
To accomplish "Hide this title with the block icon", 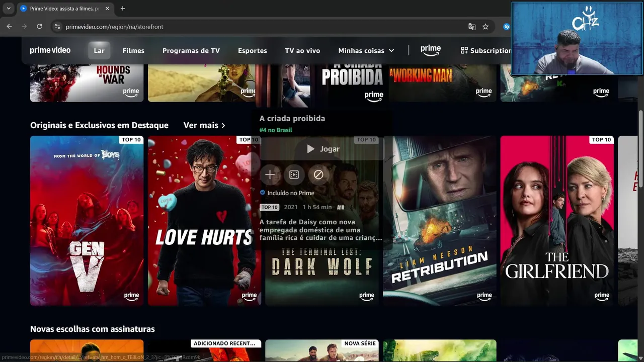I will [x=318, y=174].
